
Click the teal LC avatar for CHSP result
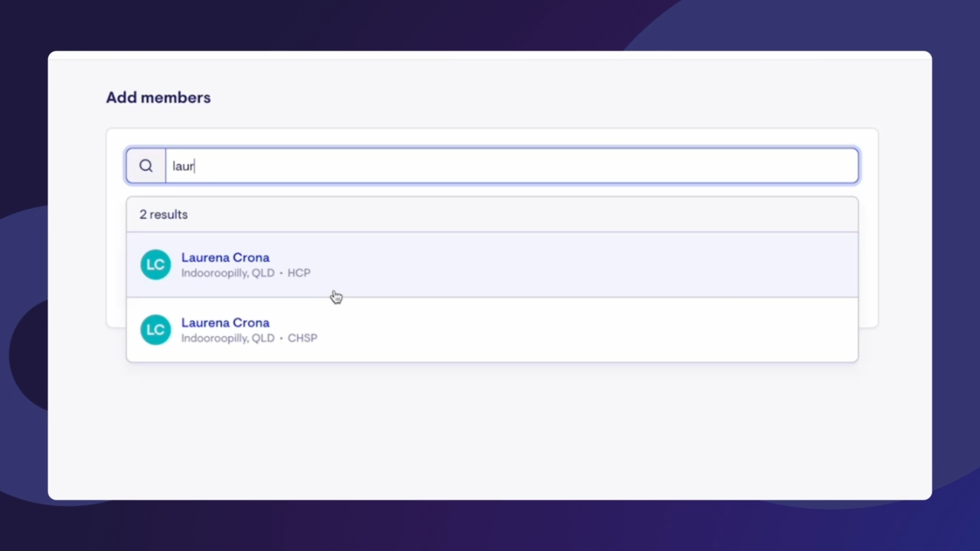(x=155, y=330)
